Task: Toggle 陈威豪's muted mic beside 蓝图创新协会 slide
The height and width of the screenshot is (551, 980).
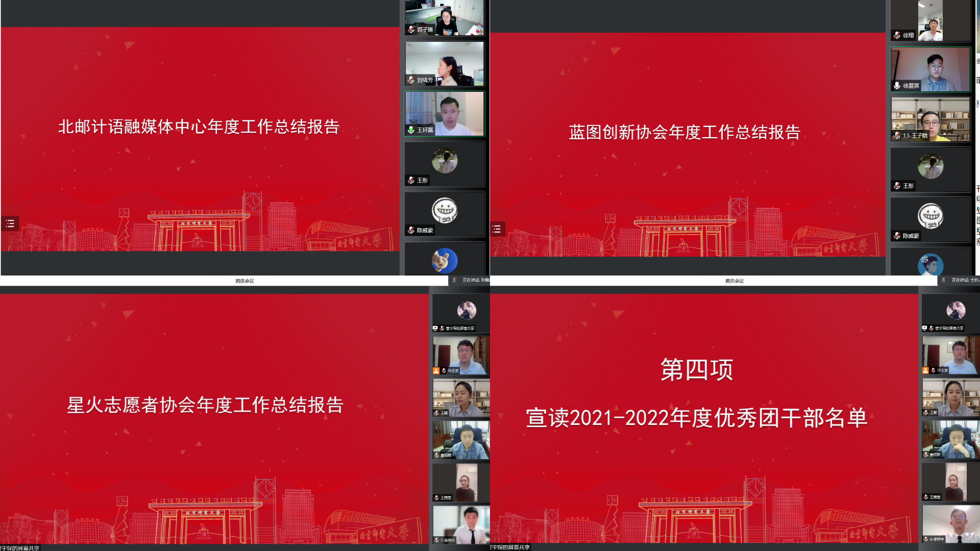Action: click(x=897, y=236)
